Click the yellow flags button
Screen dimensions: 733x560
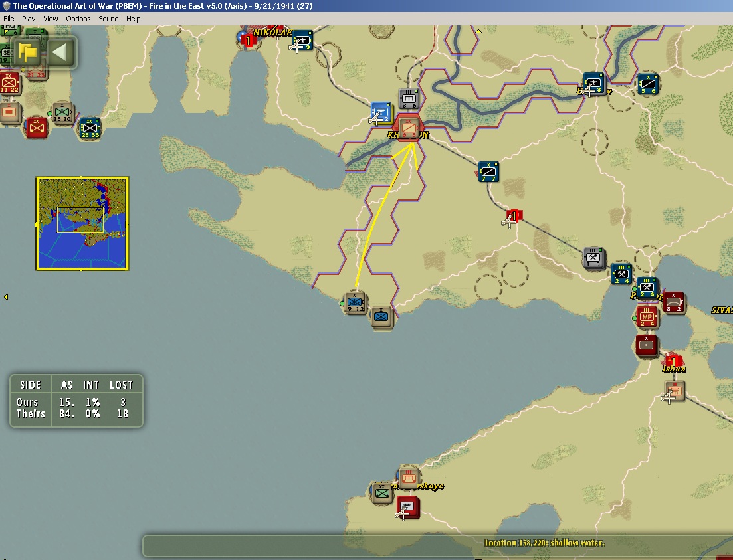pyautogui.click(x=28, y=52)
